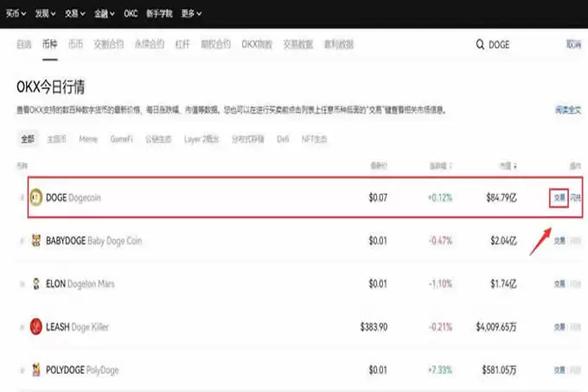Click the ELON Dogelon Mars icon
This screenshot has height=392, width=588.
(x=36, y=284)
